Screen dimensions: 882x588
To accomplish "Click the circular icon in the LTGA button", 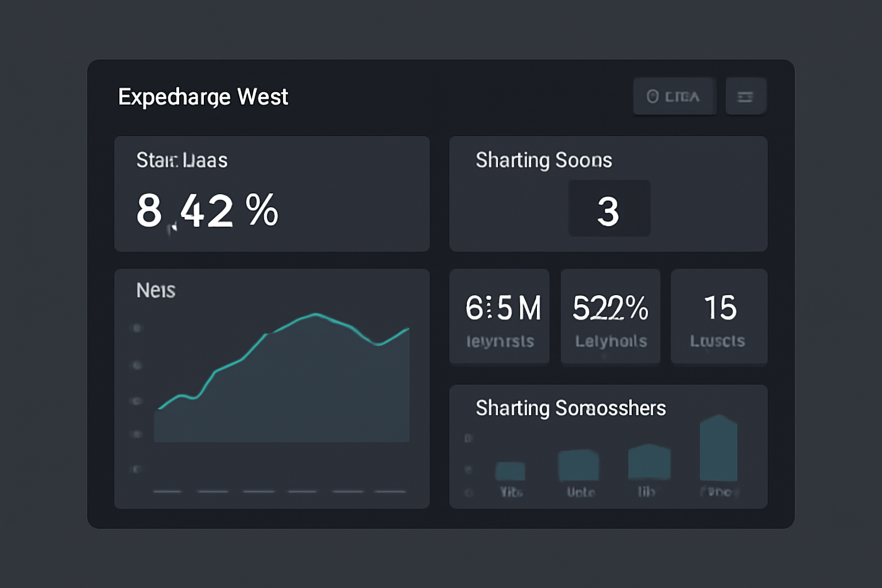I will [x=652, y=95].
